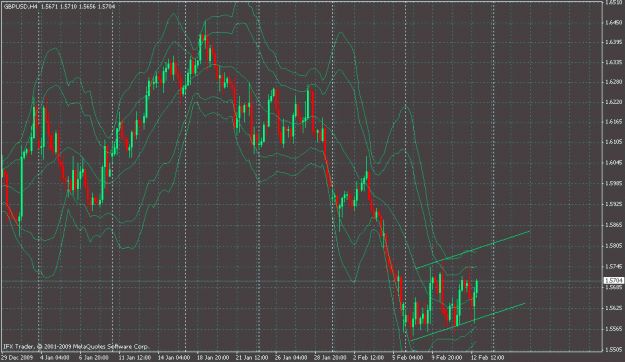The image size is (625, 362).
Task: Select the lower rising channel trend line
Action: (x=467, y=322)
